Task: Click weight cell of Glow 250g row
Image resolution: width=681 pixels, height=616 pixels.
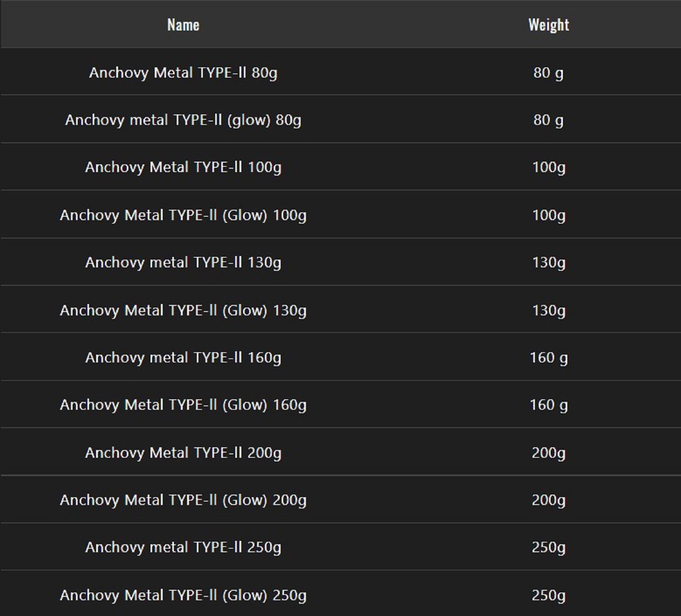Action: pyautogui.click(x=549, y=595)
